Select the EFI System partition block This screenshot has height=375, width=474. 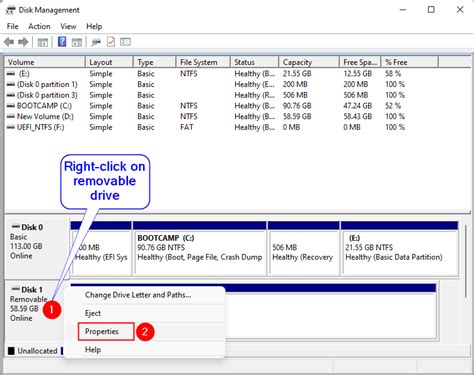(101, 248)
